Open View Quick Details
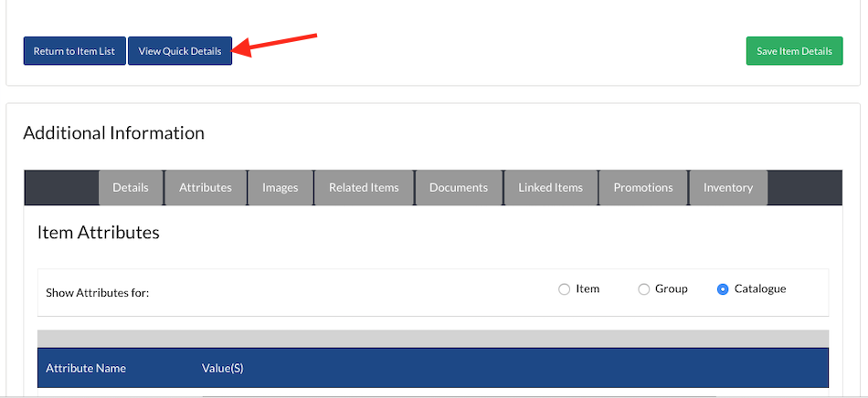868x398 pixels. coord(180,51)
